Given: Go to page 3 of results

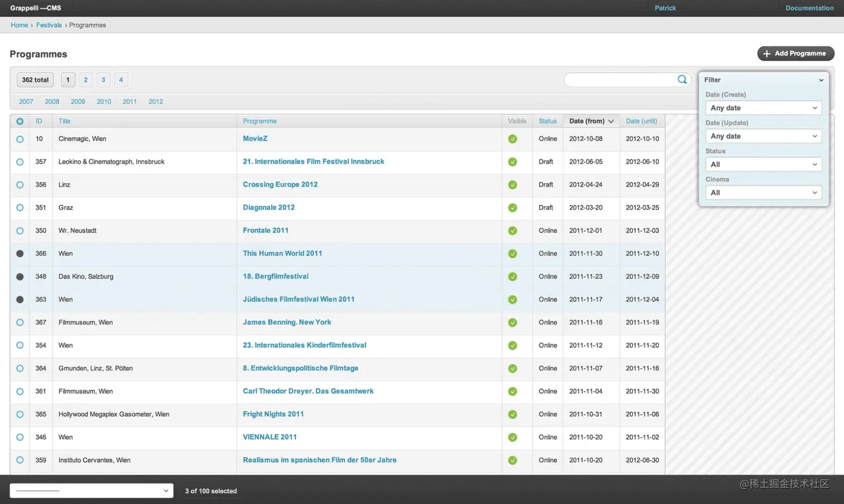Looking at the screenshot, I should 103,80.
